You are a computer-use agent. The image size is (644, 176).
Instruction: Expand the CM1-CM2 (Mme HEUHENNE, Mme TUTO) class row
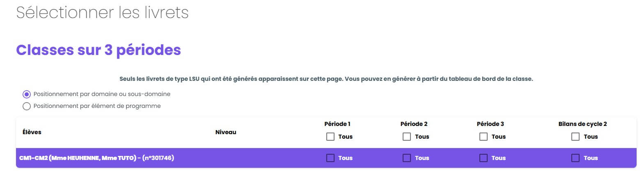96,158
